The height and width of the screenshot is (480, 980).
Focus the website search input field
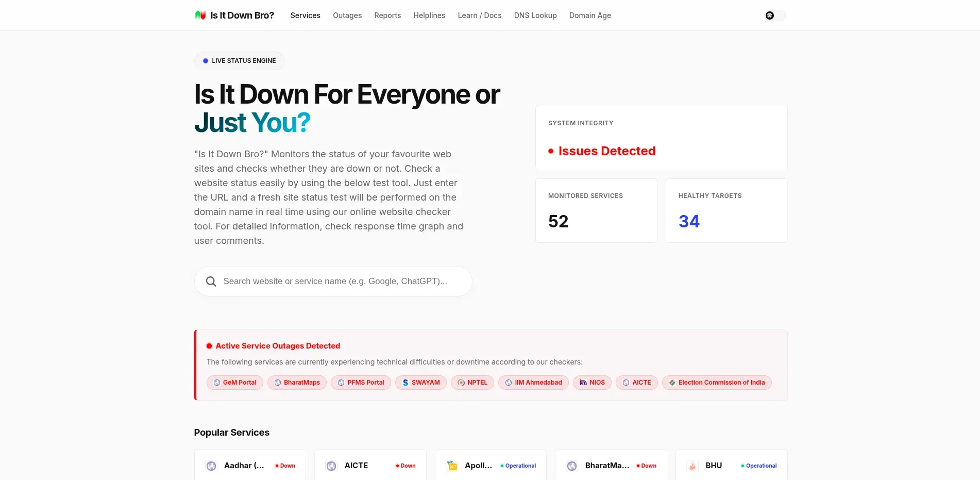coord(333,282)
